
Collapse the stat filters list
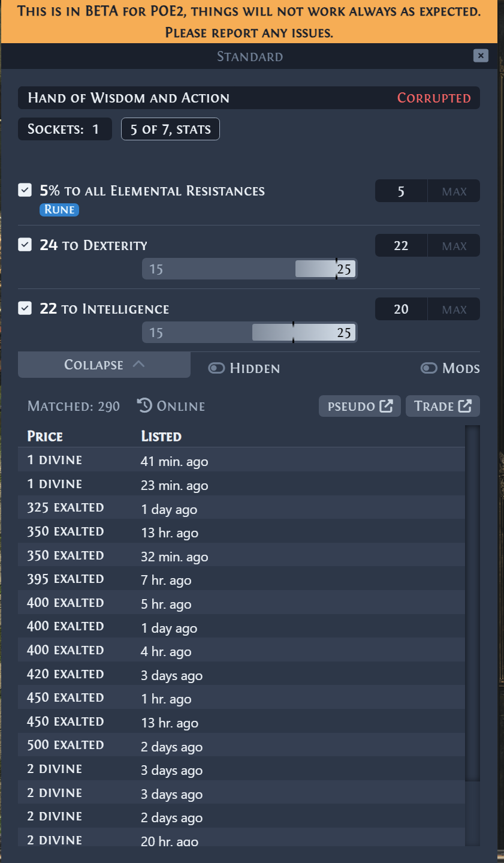104,365
